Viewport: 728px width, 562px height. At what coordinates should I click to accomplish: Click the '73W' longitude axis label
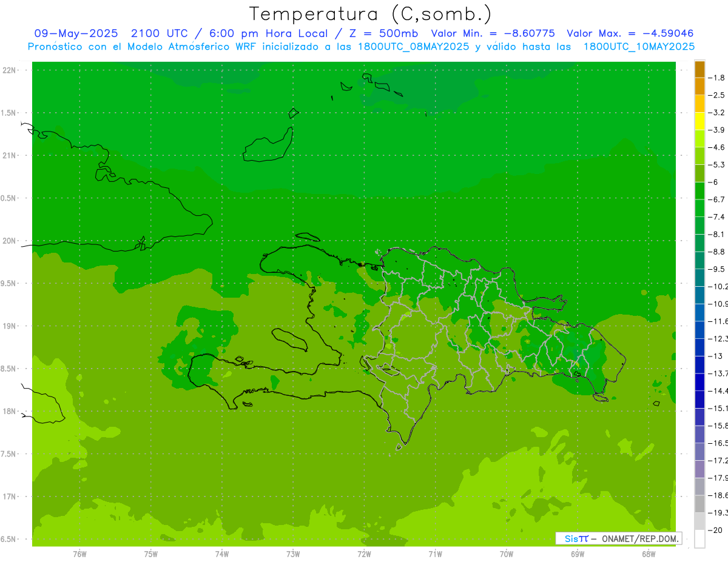click(293, 554)
